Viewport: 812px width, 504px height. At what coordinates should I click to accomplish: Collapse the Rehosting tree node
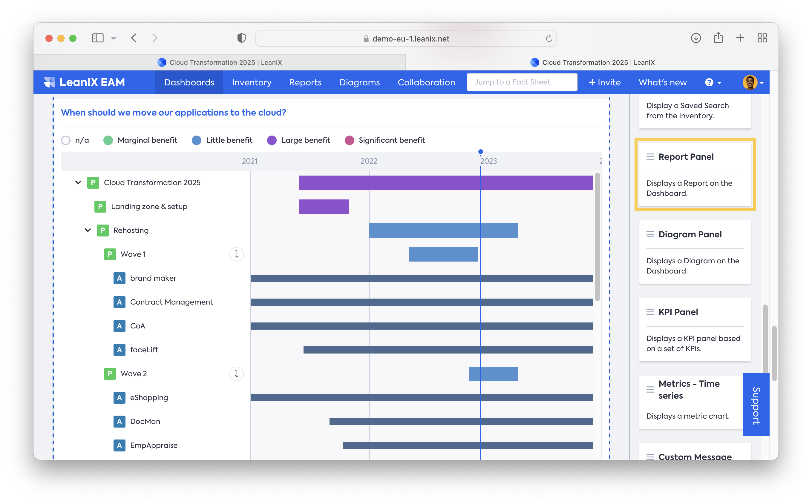[x=88, y=230]
